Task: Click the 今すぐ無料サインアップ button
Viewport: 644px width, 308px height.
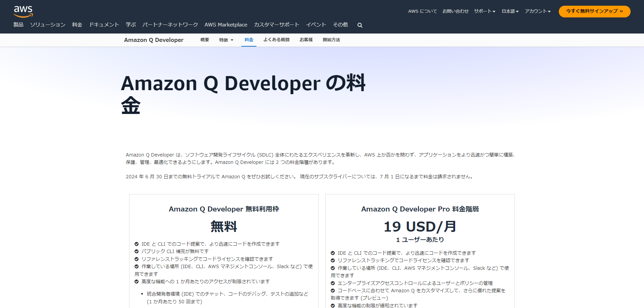Action: click(x=594, y=11)
